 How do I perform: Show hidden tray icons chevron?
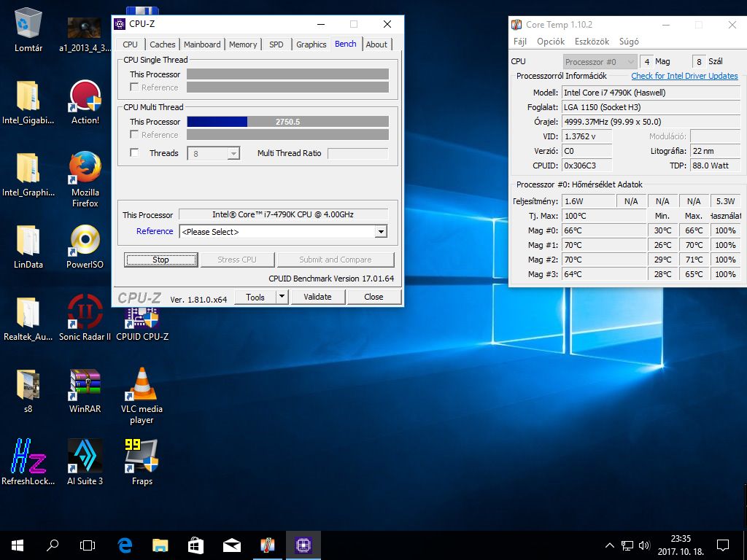[610, 545]
